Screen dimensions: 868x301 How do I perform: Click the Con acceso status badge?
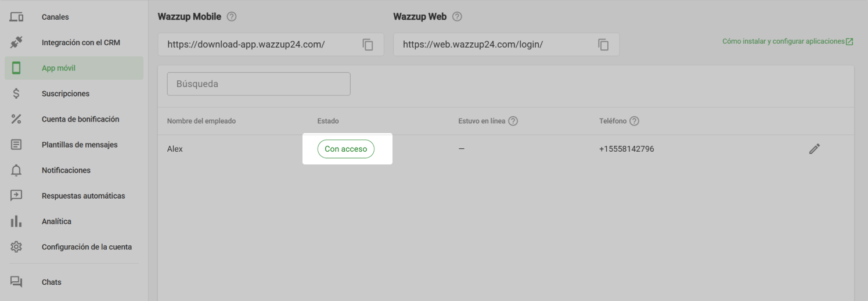pos(346,149)
